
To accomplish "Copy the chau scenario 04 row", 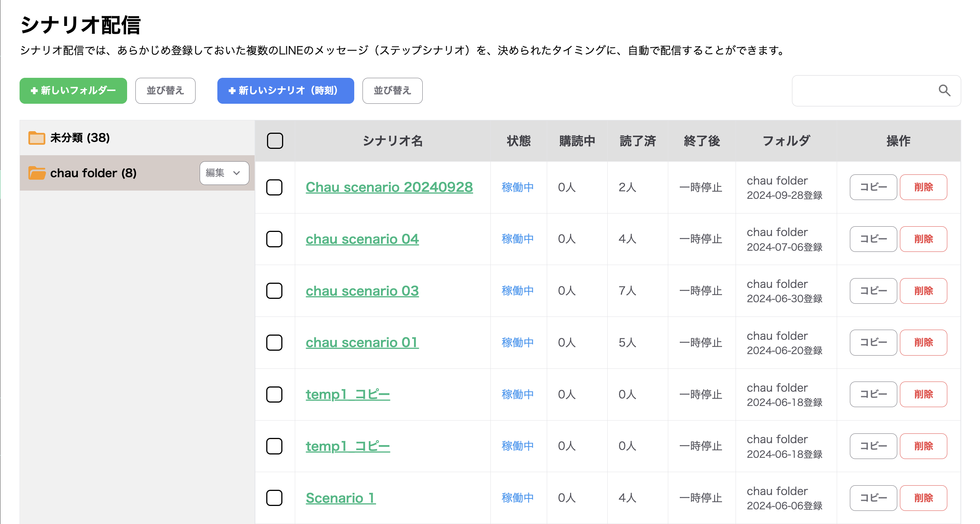I will (873, 239).
